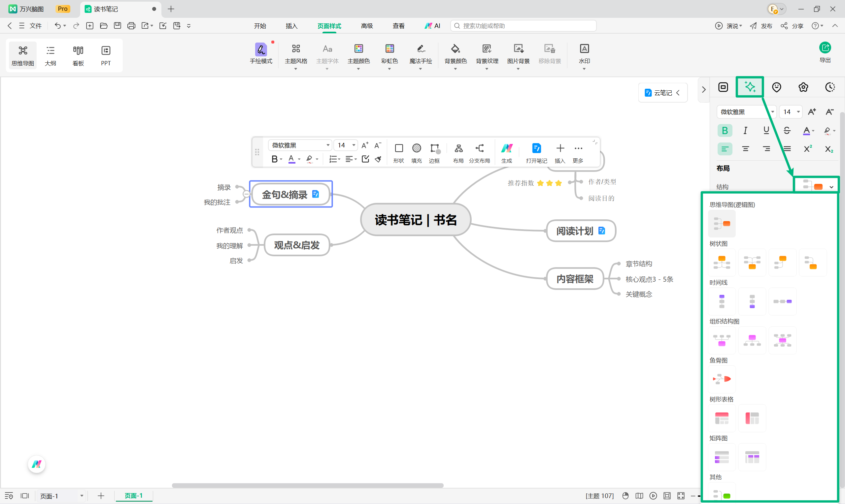Click branch layout (分支布局) in floating toolbar

479,153
